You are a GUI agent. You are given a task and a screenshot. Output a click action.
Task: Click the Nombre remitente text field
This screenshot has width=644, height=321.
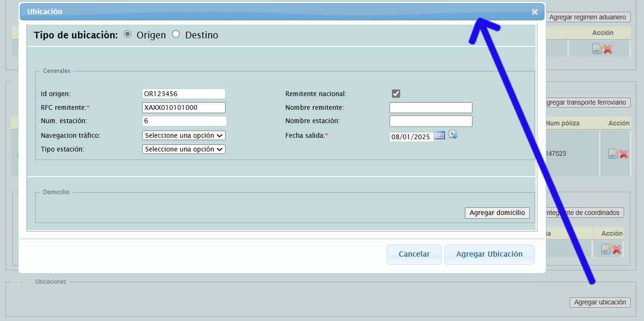431,107
